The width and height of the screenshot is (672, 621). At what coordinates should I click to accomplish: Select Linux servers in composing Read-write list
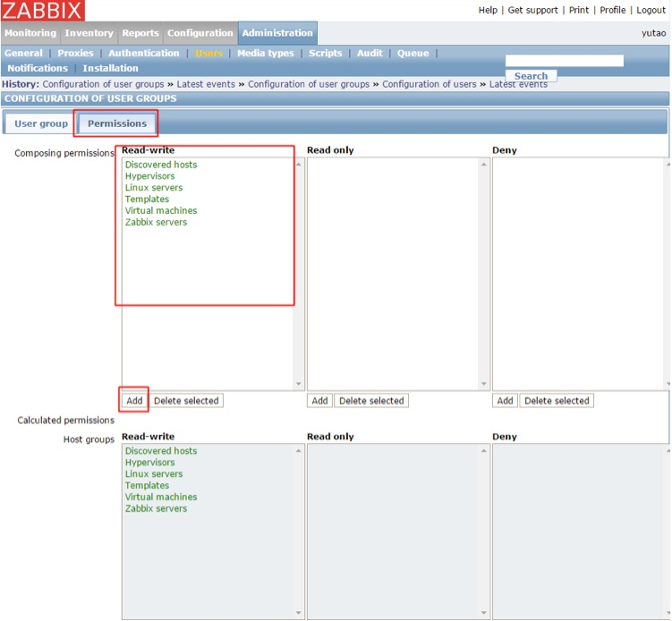pyautogui.click(x=153, y=188)
